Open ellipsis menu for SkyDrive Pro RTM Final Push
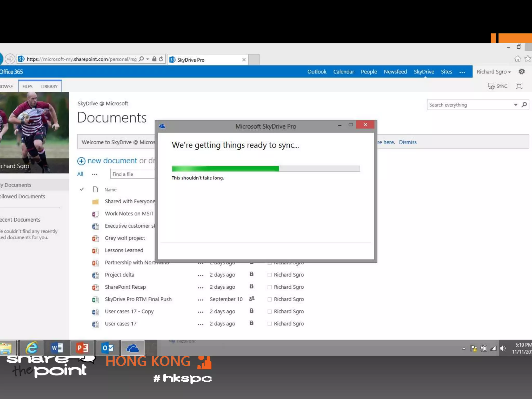Screen dimensions: 532x399 (x=200, y=300)
